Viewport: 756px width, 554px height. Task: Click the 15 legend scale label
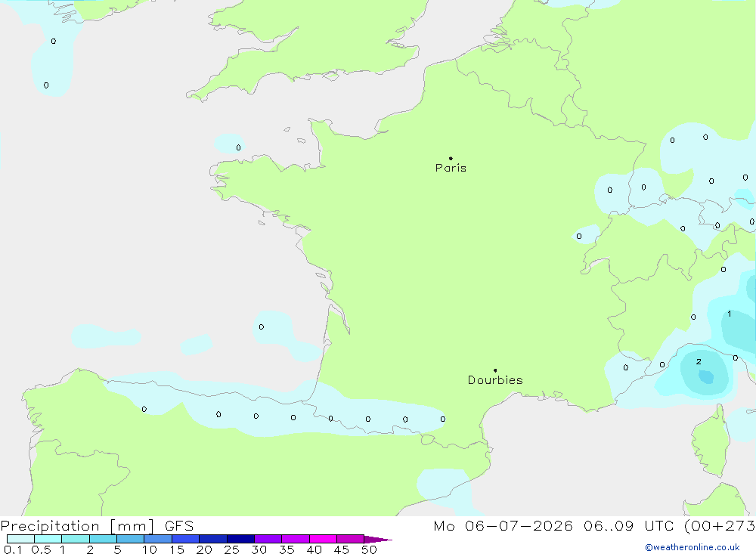[177, 549]
